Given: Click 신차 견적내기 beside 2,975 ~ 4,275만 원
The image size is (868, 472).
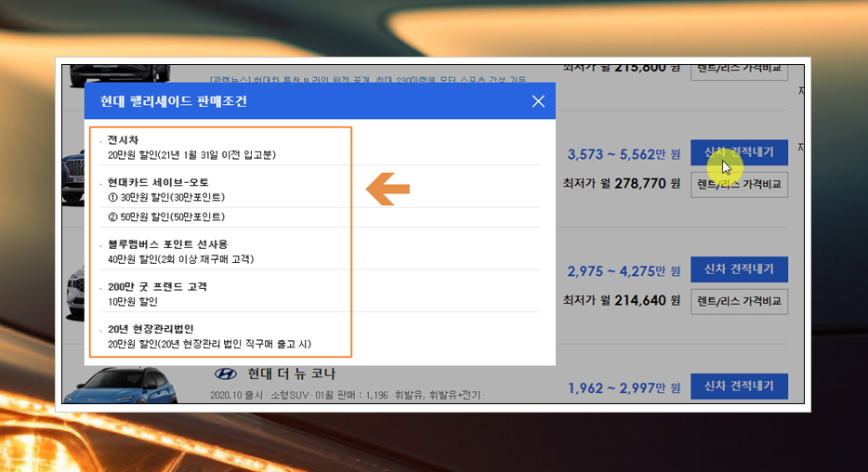Looking at the screenshot, I should pyautogui.click(x=739, y=269).
